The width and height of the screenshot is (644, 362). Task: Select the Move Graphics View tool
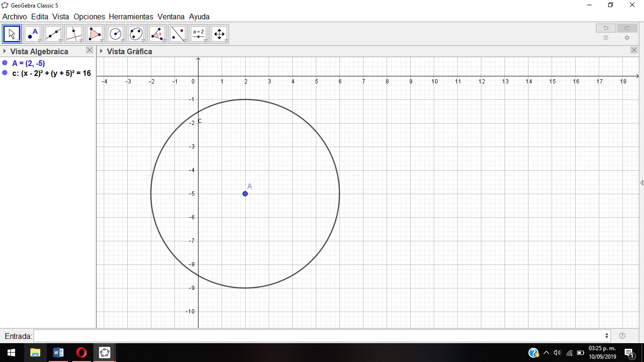pos(219,33)
